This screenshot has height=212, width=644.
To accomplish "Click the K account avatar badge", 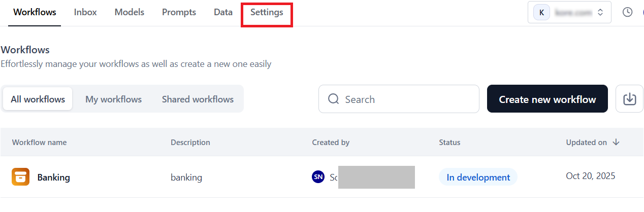I will pos(541,12).
